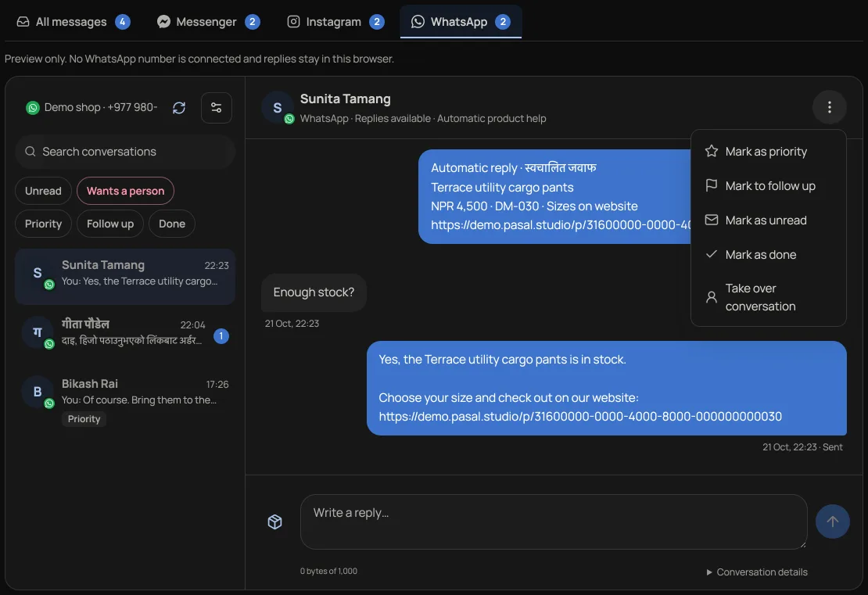Expand Conversation details
868x595 pixels.
coord(757,572)
